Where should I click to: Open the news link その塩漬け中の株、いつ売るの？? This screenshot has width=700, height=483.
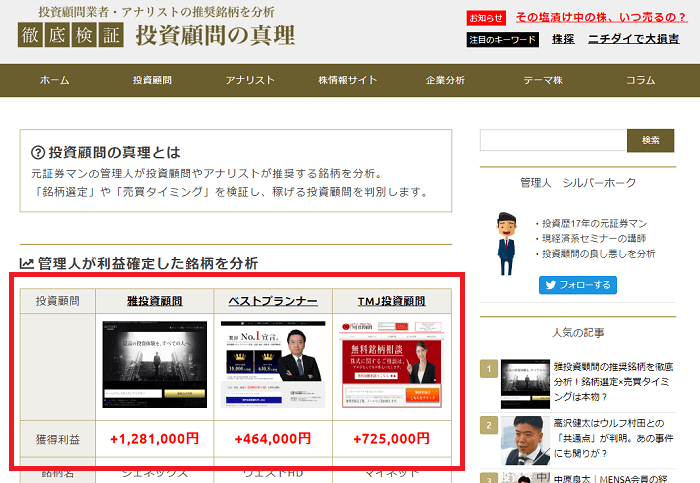[x=600, y=17]
